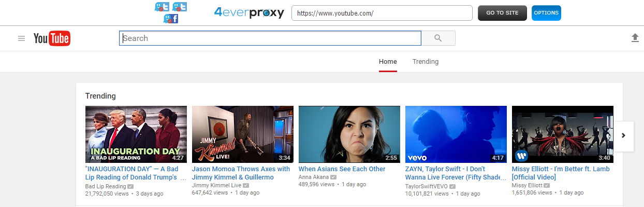644x207 pixels.
Task: Visit the Missy Elliott channel
Action: (x=527, y=185)
